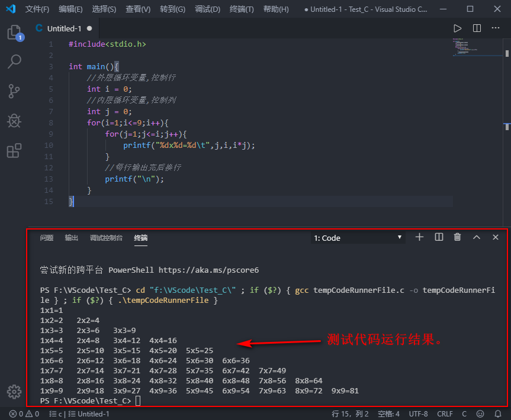Run the code with the play button
The height and width of the screenshot is (420, 511).
[x=457, y=28]
